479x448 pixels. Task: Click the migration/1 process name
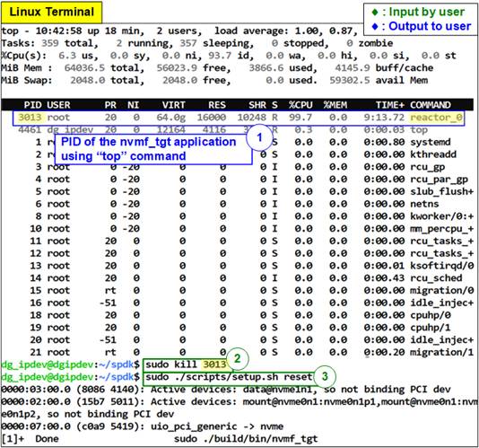pyautogui.click(x=441, y=352)
